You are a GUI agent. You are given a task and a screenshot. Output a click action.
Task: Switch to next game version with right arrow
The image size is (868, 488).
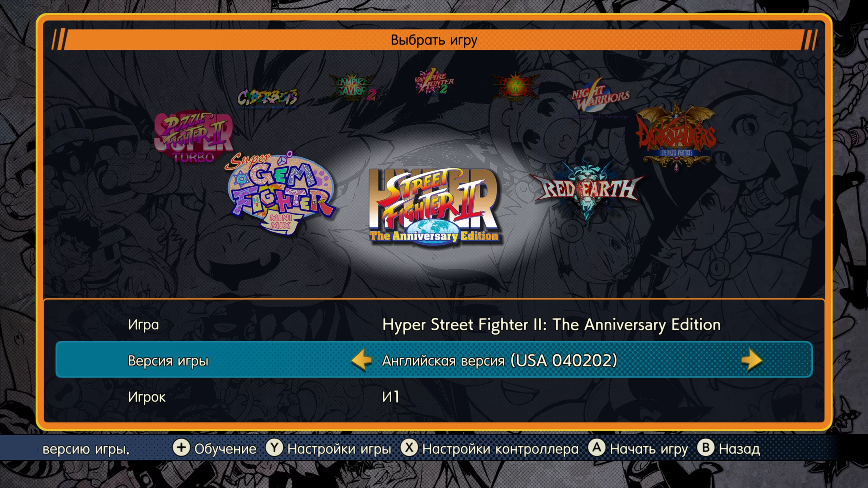point(752,360)
